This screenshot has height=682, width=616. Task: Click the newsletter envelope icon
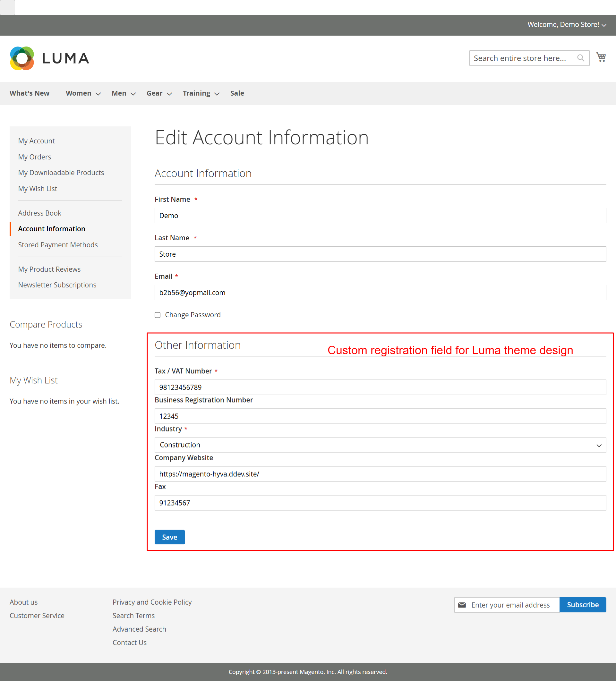[x=462, y=605]
